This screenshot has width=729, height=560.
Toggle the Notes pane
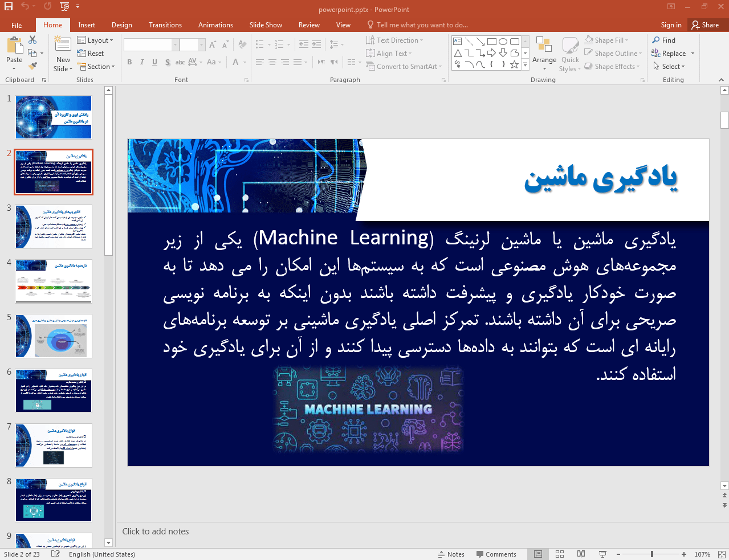coord(451,554)
